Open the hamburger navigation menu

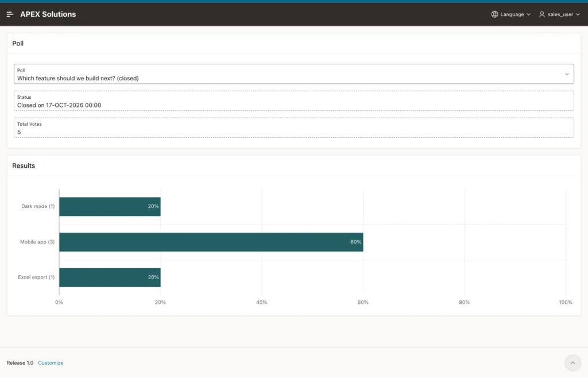coord(10,14)
